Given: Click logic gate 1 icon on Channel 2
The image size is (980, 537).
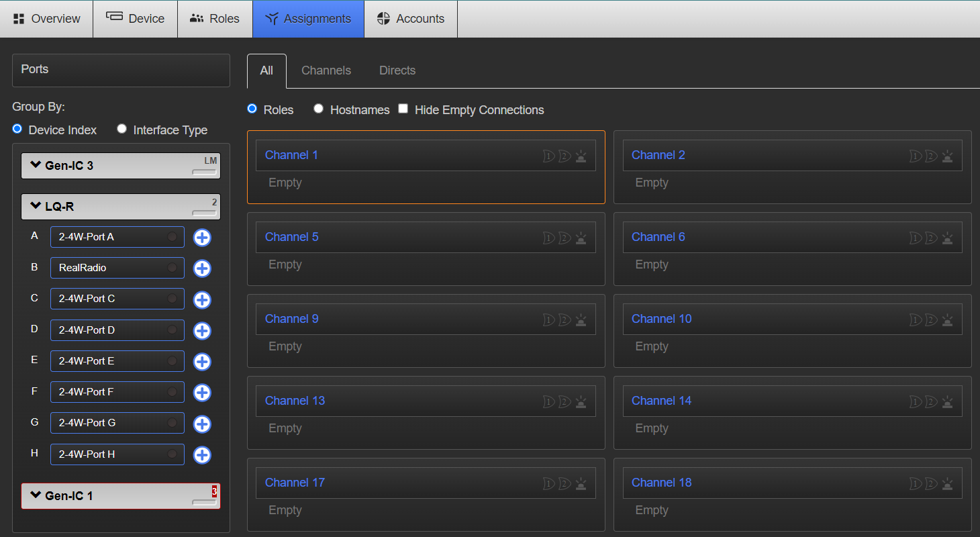Looking at the screenshot, I should click(x=915, y=156).
